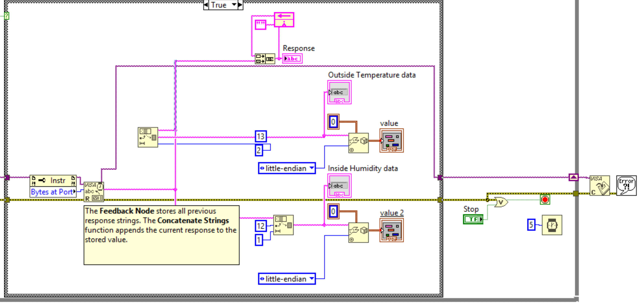Click the Feedback Node arrow icon
Image resolution: width=644 pixels, height=306 pixels.
(284, 20)
